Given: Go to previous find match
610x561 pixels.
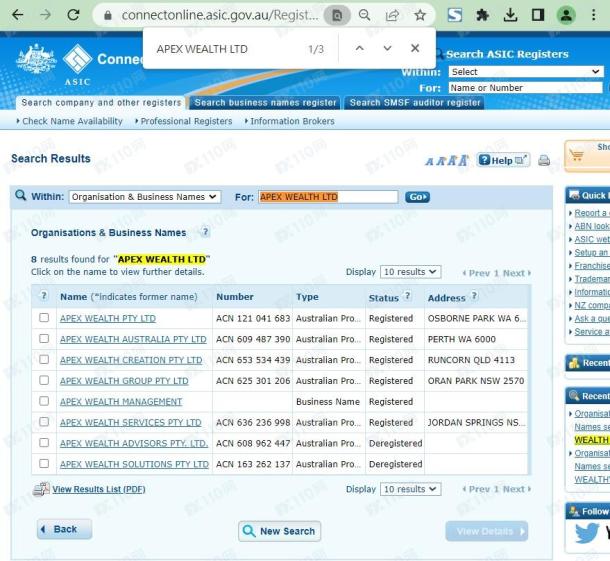Looking at the screenshot, I should (360, 48).
